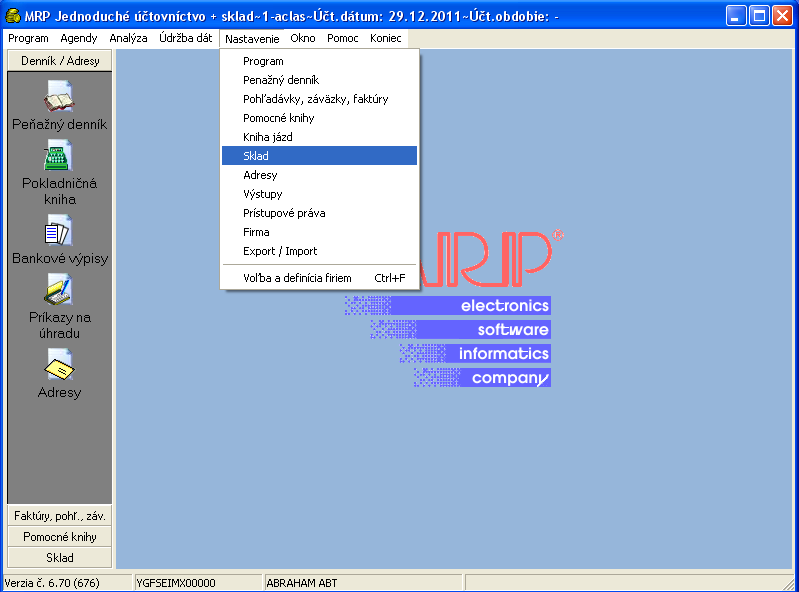This screenshot has width=799, height=592.
Task: Select Firma menu entry
Action: tap(319, 232)
